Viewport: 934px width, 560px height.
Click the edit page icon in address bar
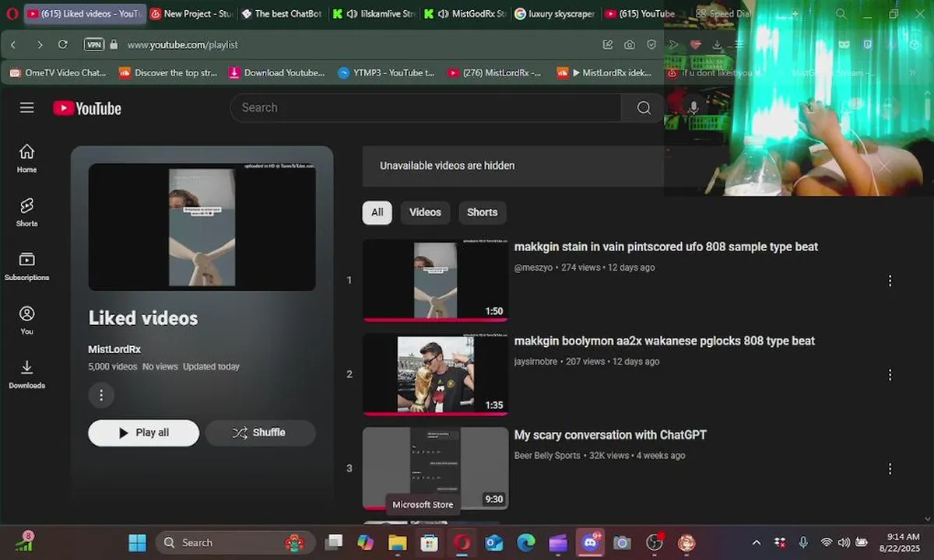tap(607, 45)
